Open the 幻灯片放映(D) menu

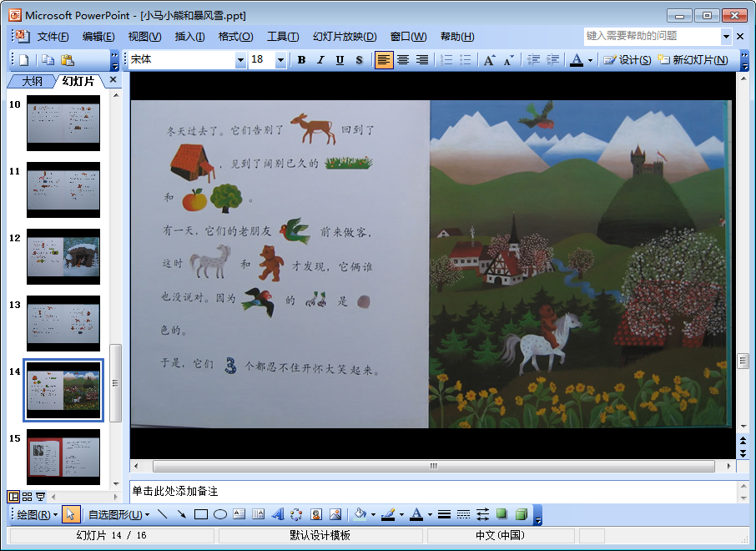tap(345, 37)
